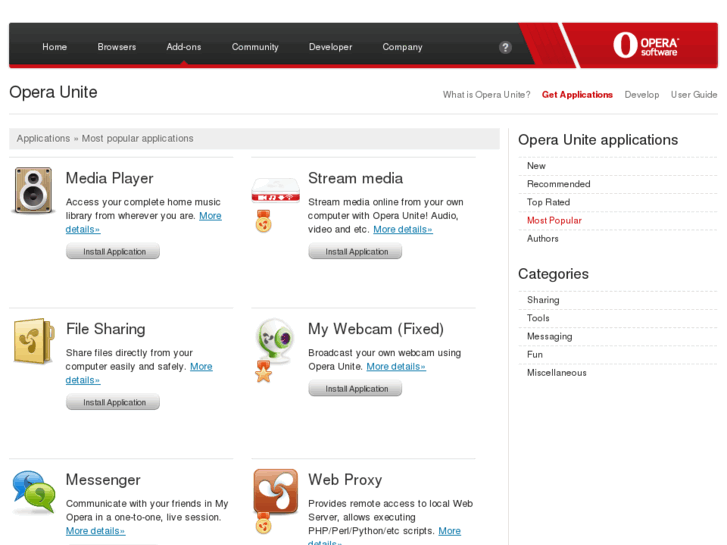Open the Browsers menu item
This screenshot has width=727, height=545.
point(117,47)
